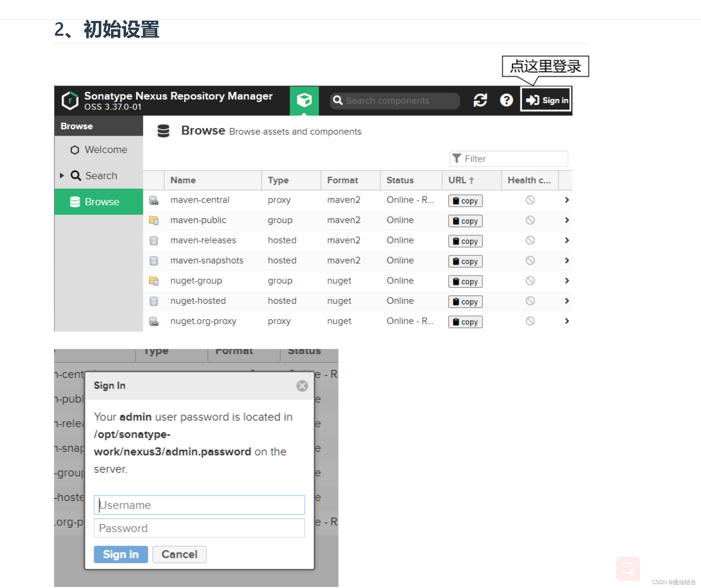Click the Filter funnel icon in Browse
Viewport: 701px width, 588px height.
[457, 158]
